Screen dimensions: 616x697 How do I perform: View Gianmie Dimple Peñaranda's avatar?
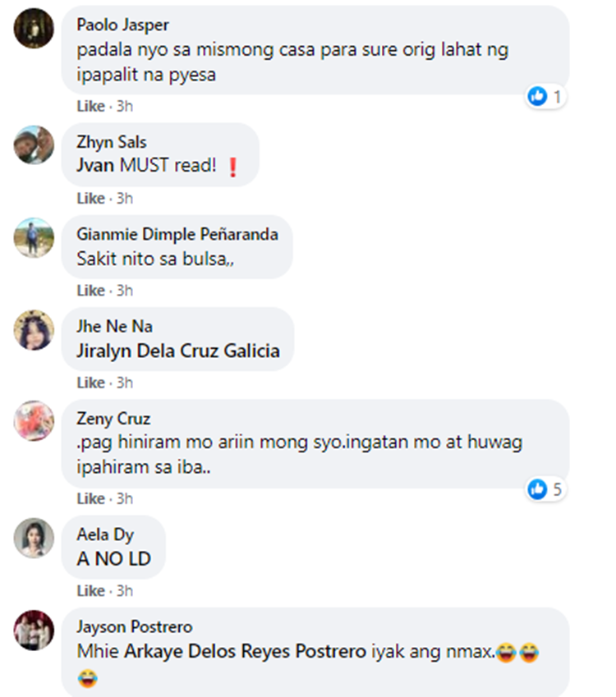(x=34, y=237)
